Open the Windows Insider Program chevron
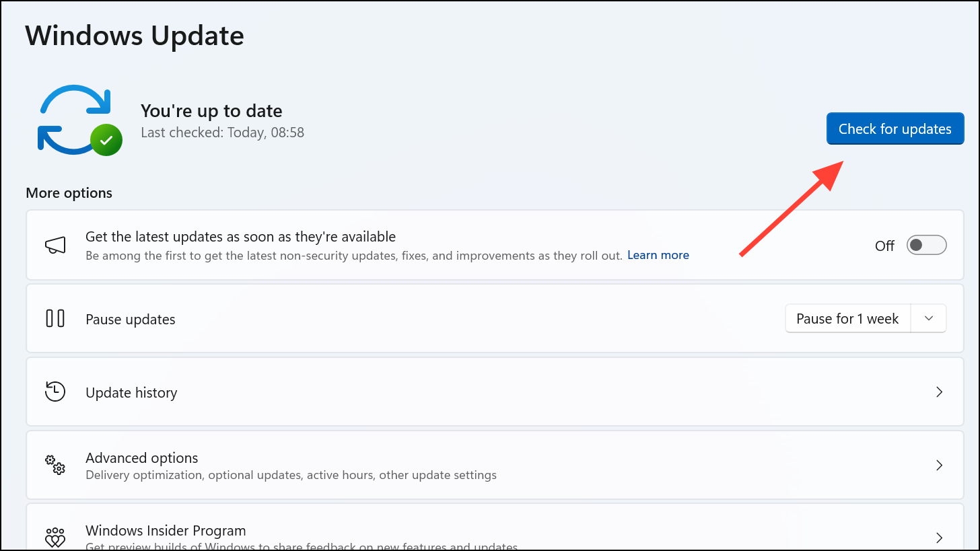Image resolution: width=980 pixels, height=551 pixels. (x=939, y=538)
